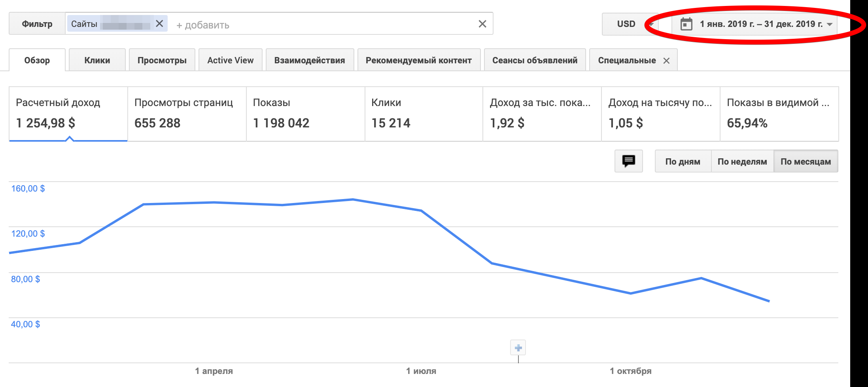Screen dimensions: 868x387
Task: Open the calendar date picker icon
Action: point(686,24)
